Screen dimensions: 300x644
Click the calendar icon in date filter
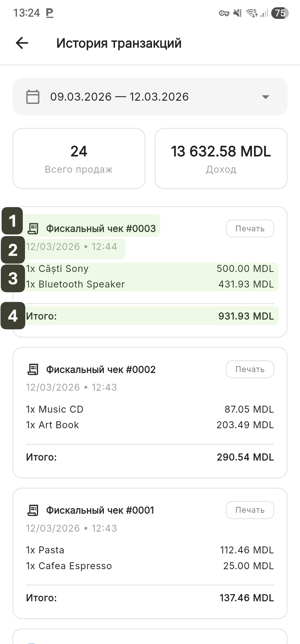coord(33,97)
